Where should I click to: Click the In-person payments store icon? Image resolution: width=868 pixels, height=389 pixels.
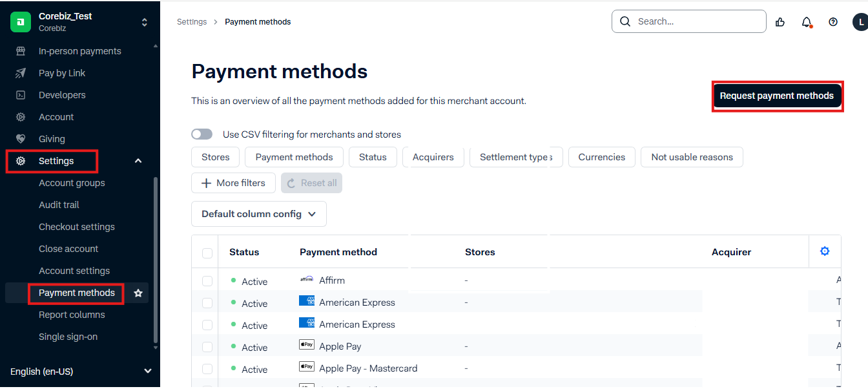click(x=21, y=51)
